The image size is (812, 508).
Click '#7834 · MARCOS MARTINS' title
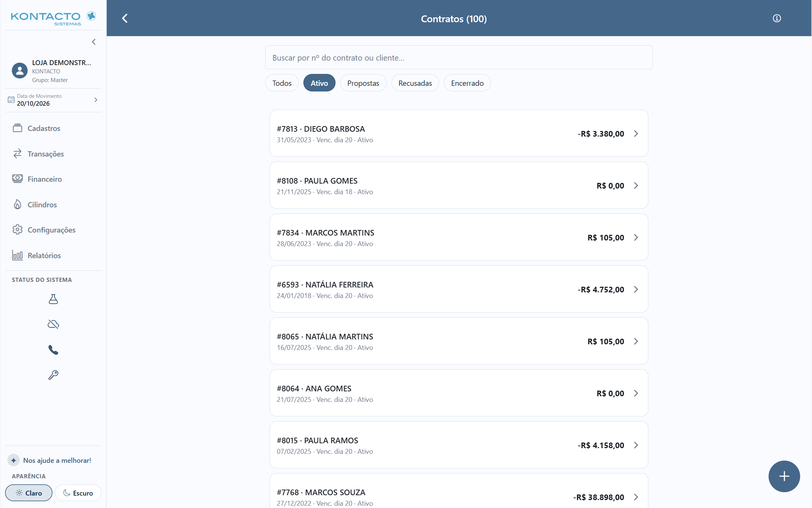click(x=326, y=233)
